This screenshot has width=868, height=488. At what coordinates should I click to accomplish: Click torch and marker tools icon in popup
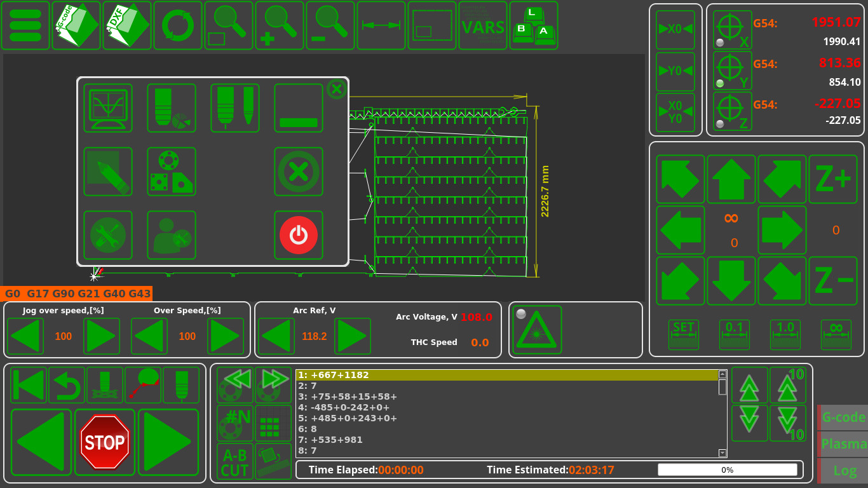(x=235, y=108)
